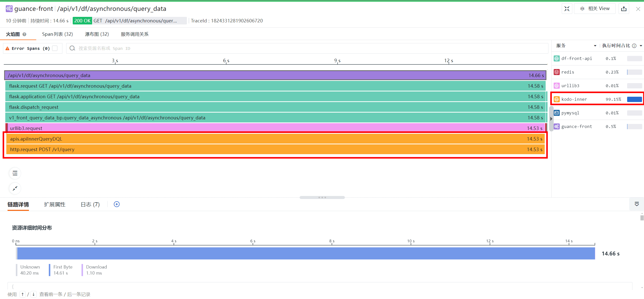Click the guance-front icon in service list
The height and width of the screenshot is (299, 644).
tap(557, 126)
